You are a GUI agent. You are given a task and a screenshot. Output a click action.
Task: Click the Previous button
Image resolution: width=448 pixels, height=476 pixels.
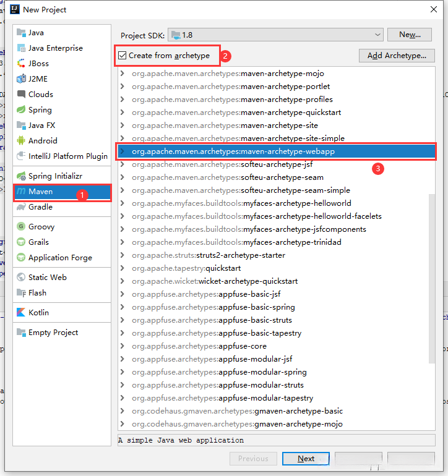253,459
